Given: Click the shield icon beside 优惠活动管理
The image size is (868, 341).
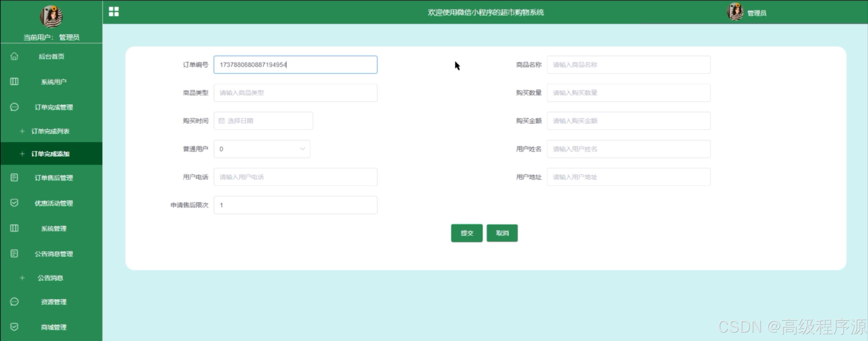Looking at the screenshot, I should pos(14,203).
